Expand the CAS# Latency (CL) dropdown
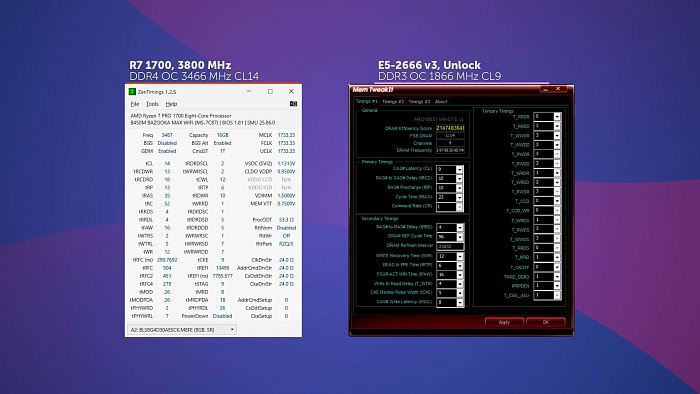This screenshot has height=394, width=700. coord(459,170)
